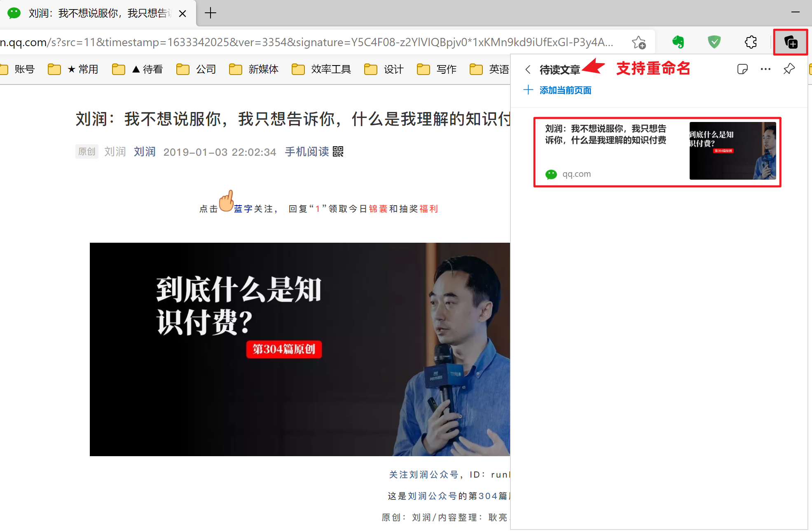Viewport: 812px width, 532px height.
Task: Open the 写作 bookmarks folder
Action: tap(437, 69)
